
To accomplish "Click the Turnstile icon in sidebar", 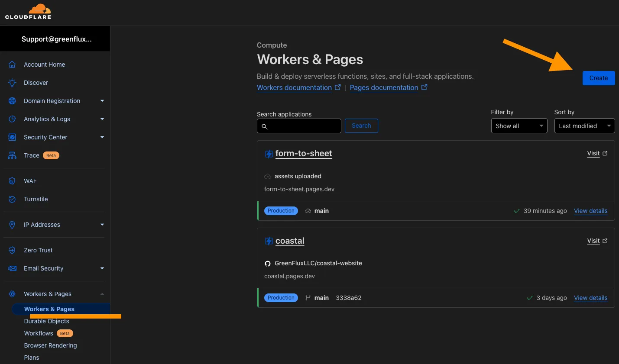I will click(12, 199).
